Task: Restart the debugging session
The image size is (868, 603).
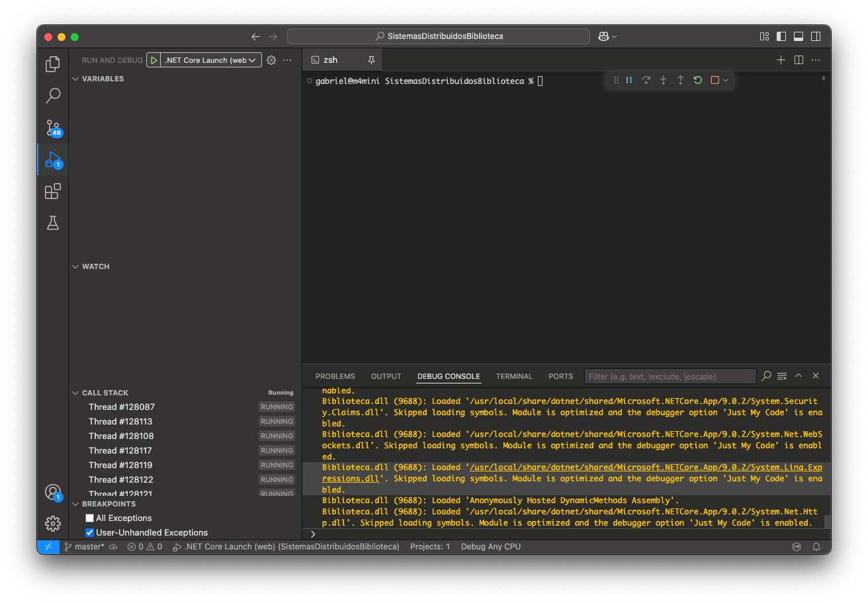Action: [697, 80]
